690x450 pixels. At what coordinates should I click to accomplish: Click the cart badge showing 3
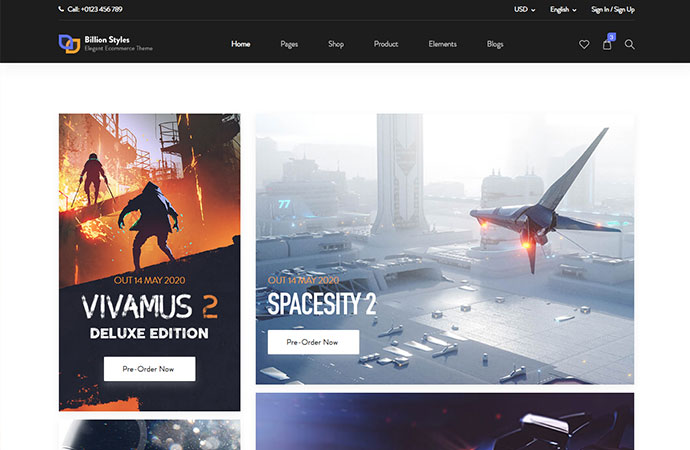612,37
